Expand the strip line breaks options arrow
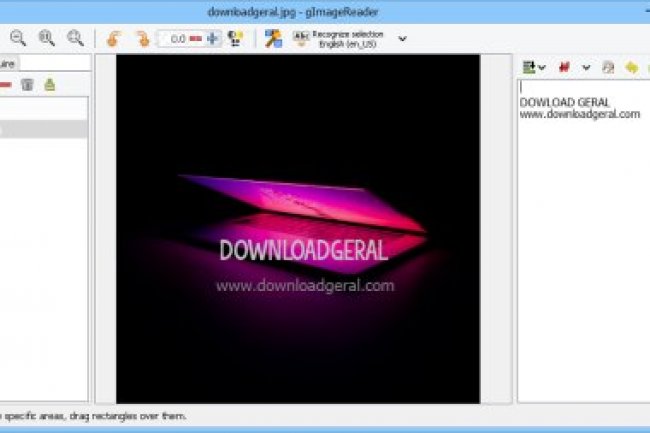Viewport: 650px width, 433px height. 586,68
